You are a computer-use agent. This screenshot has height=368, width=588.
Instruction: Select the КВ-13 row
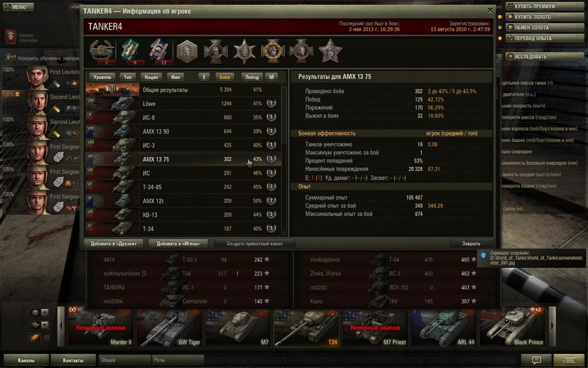pos(183,215)
